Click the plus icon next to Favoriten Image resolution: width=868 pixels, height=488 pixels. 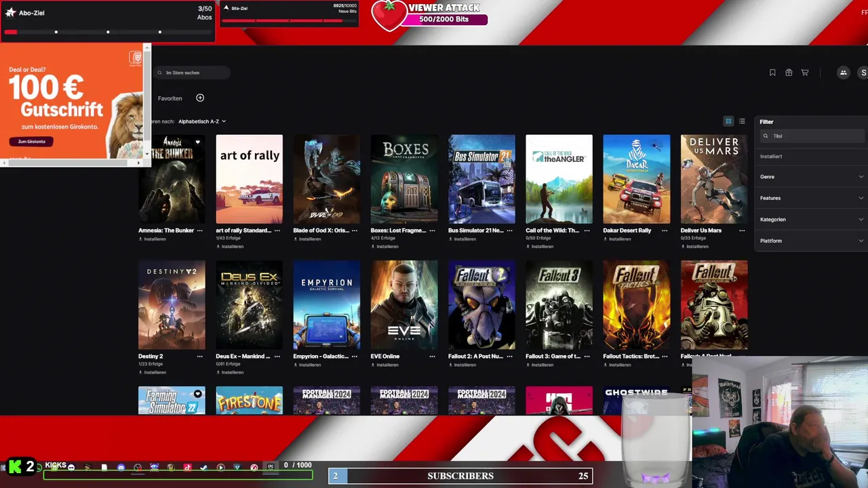[200, 98]
